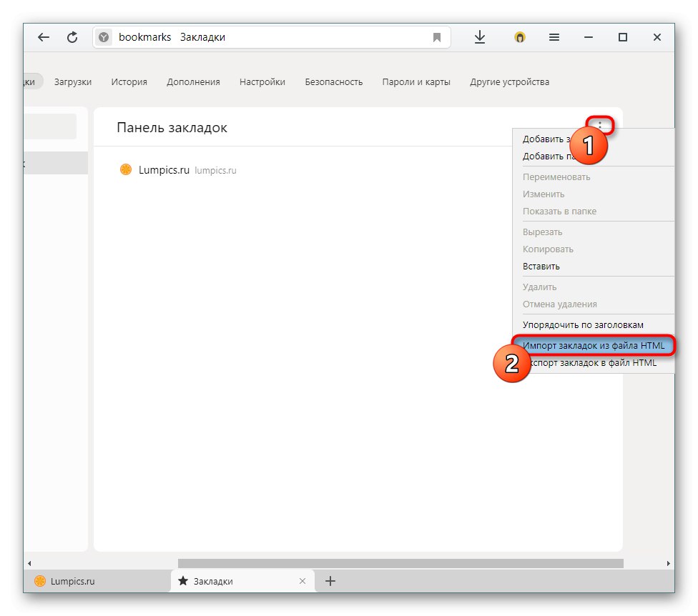698x616 pixels.
Task: Maximize the browser window
Action: click(x=623, y=37)
